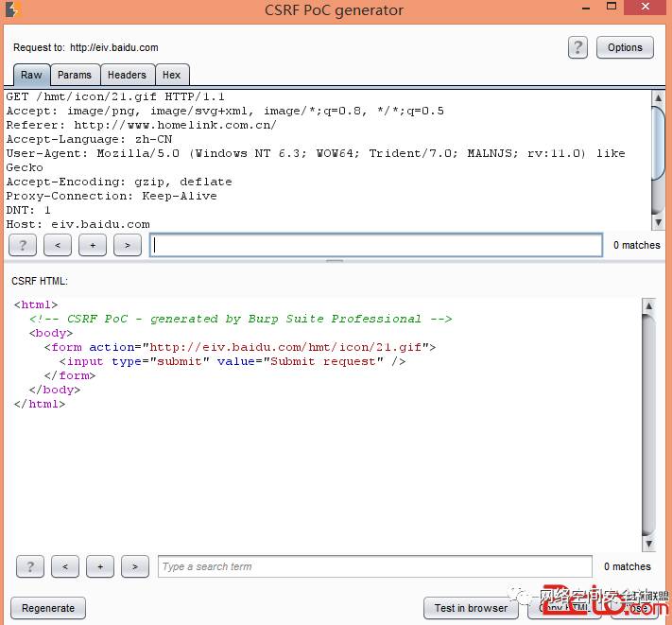The width and height of the screenshot is (672, 625).
Task: Open the help icon next to Options
Action: (577, 47)
